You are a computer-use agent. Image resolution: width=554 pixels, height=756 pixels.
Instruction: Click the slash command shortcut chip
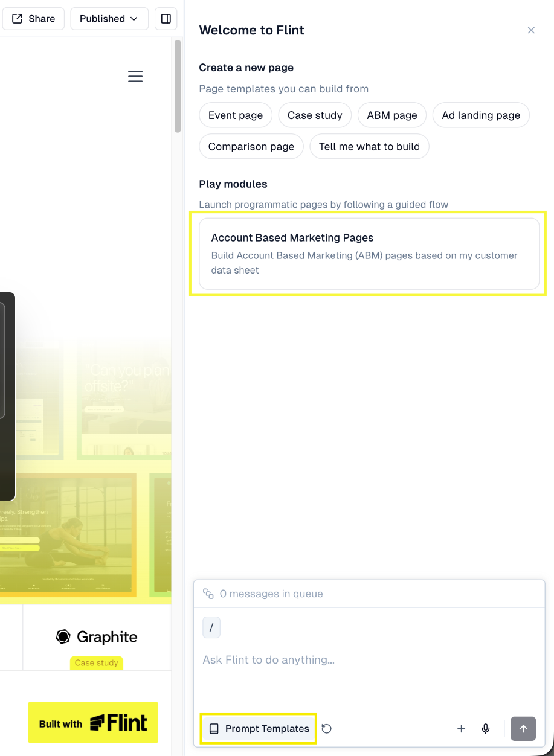211,627
